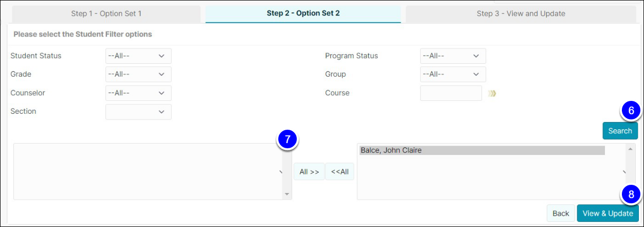Expand the Grade dropdown

(x=138, y=74)
